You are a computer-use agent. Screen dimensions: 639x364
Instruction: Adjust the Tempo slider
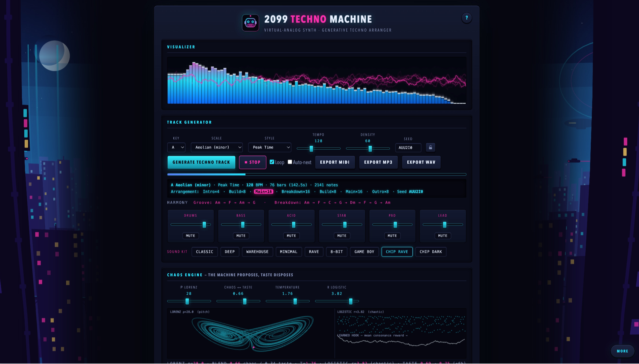pyautogui.click(x=318, y=148)
